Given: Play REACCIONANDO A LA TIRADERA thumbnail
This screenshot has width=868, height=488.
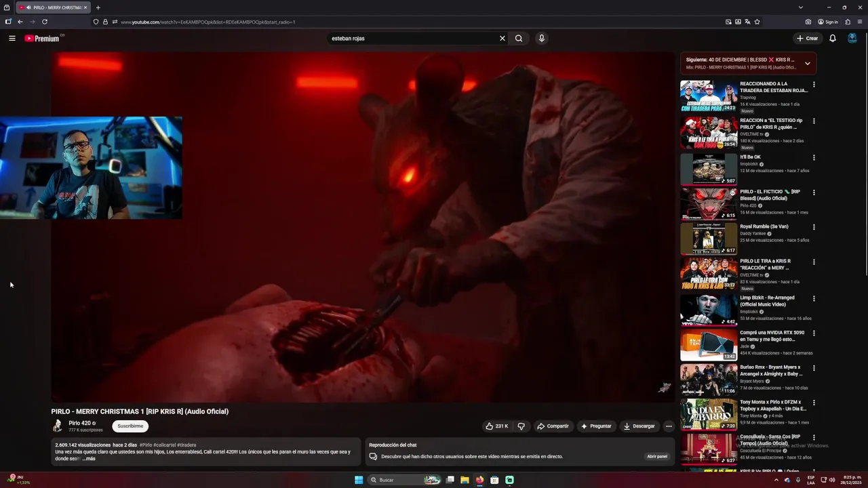Looking at the screenshot, I should pyautogui.click(x=709, y=96).
